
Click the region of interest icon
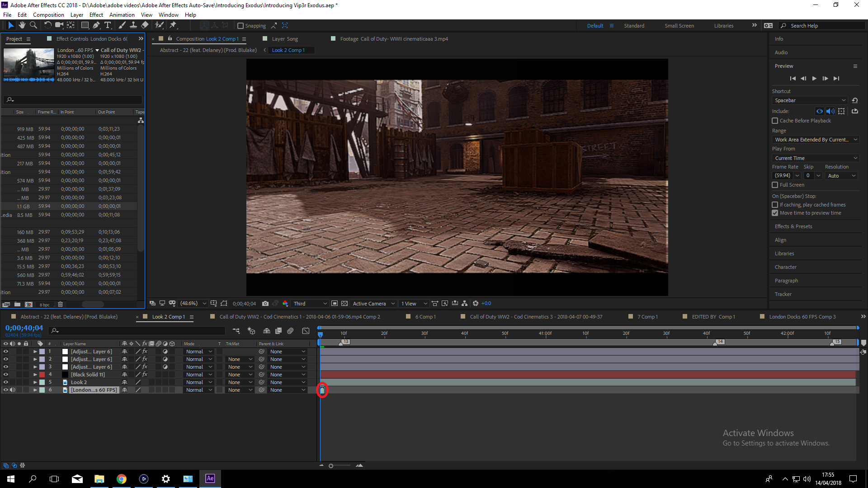(335, 304)
